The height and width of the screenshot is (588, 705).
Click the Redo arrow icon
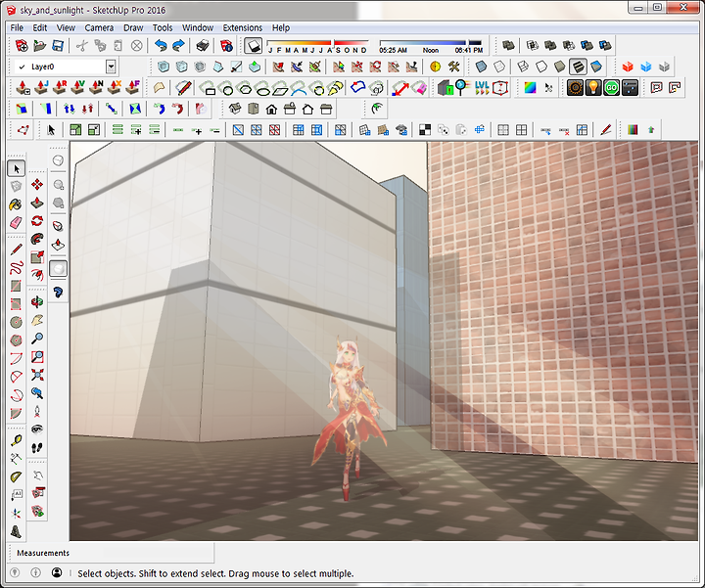point(178,45)
